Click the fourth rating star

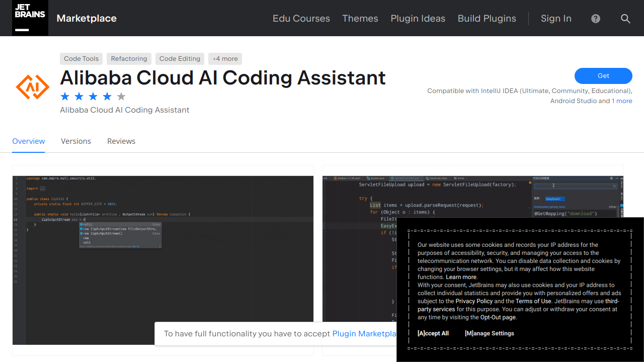point(107,97)
